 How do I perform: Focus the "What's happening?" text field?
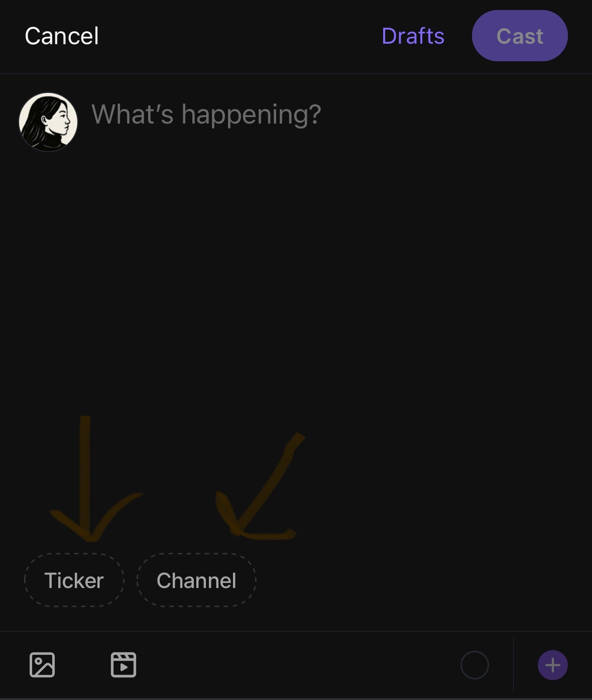tap(206, 114)
